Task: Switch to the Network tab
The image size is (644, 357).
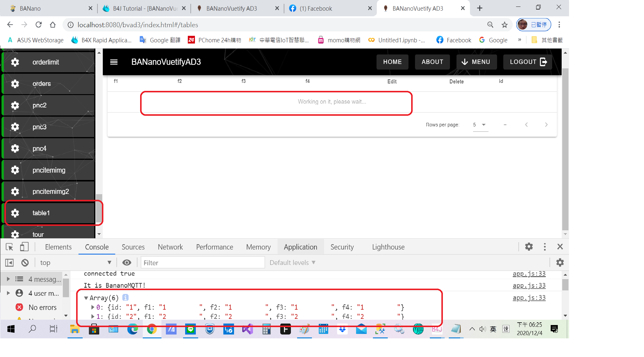Action: pos(170,247)
